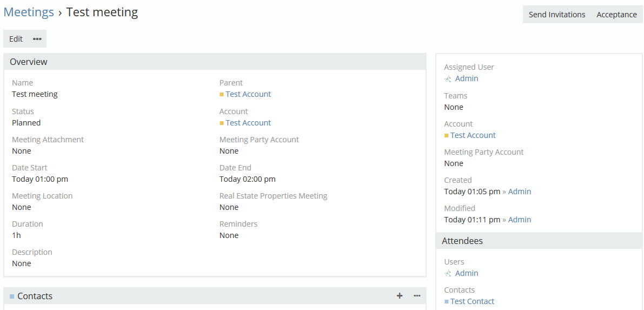Click the Admin link beside the Created time
Viewport: 644px width, 310px height.
pos(520,192)
